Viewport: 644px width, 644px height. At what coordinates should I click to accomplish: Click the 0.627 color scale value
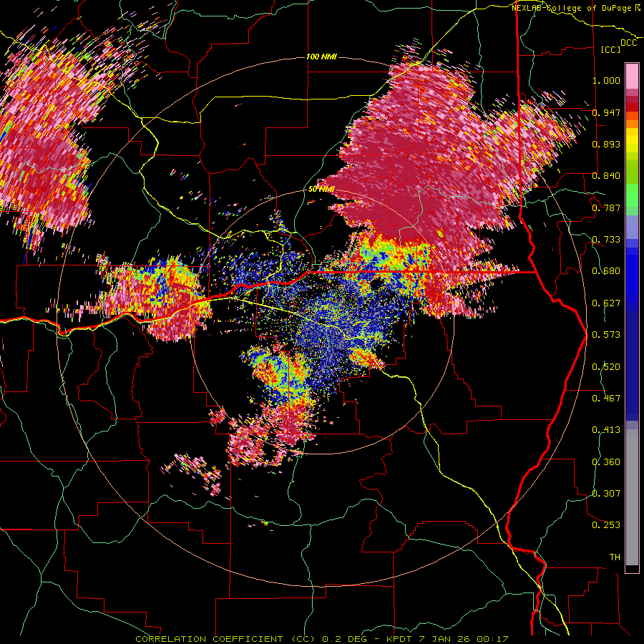click(606, 303)
